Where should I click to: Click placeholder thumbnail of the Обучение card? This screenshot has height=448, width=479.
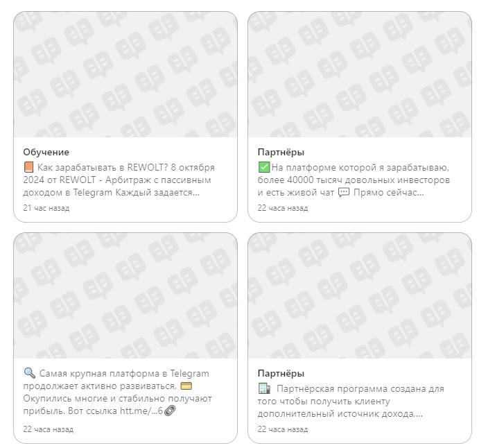click(125, 74)
